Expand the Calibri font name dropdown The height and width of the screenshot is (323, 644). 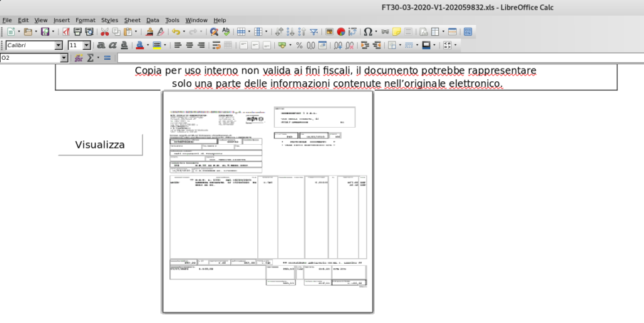pyautogui.click(x=58, y=45)
